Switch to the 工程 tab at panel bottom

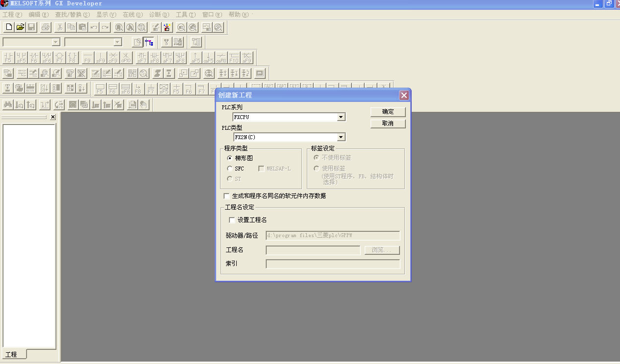pos(11,354)
